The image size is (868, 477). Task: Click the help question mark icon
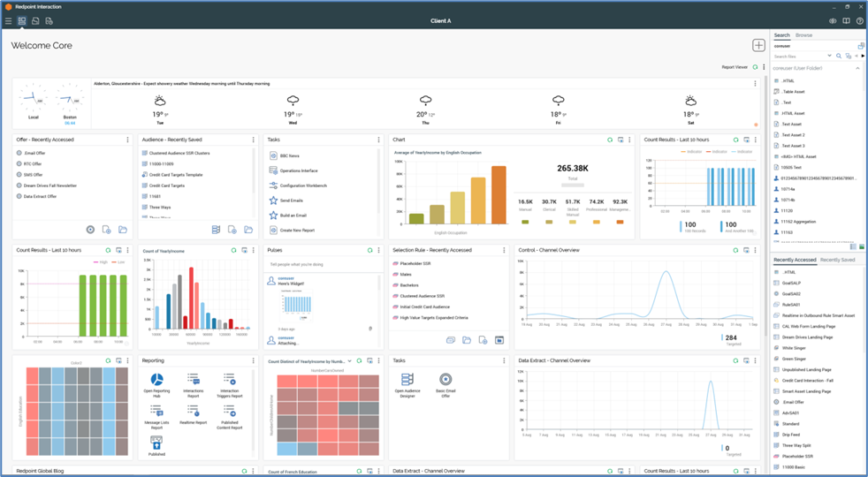(859, 20)
